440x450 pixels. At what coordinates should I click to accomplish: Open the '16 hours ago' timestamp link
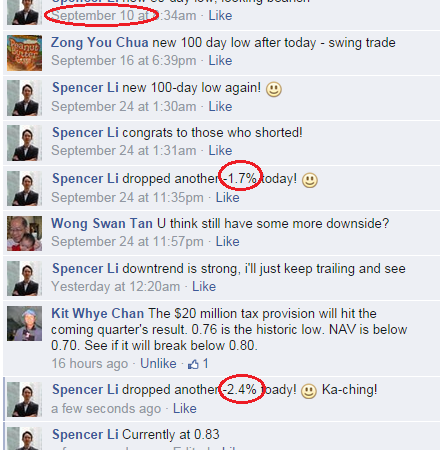[90, 364]
